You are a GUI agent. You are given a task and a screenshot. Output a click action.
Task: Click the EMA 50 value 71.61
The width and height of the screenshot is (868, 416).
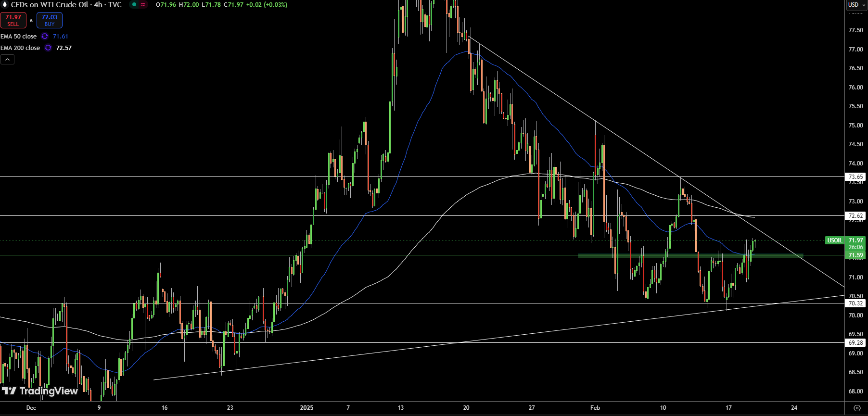coord(61,37)
